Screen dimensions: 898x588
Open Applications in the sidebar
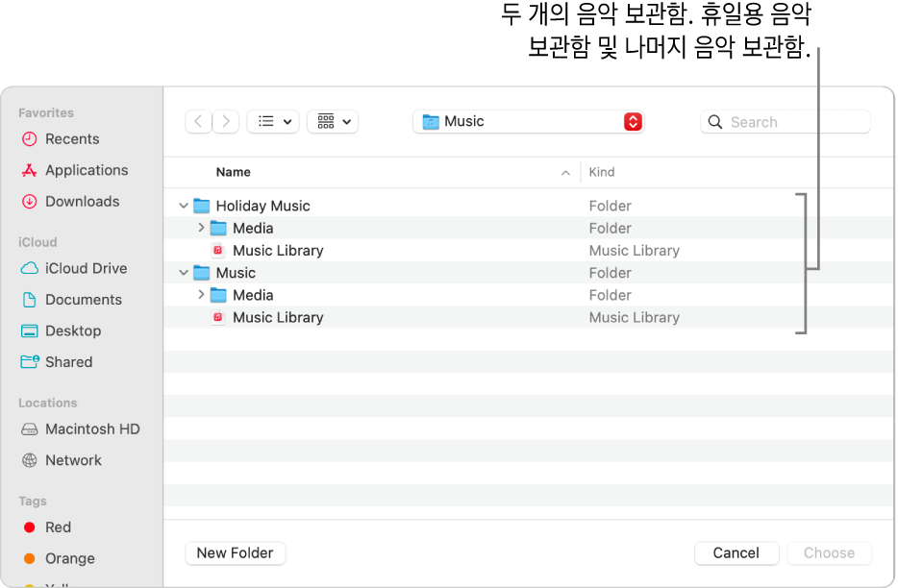(87, 170)
